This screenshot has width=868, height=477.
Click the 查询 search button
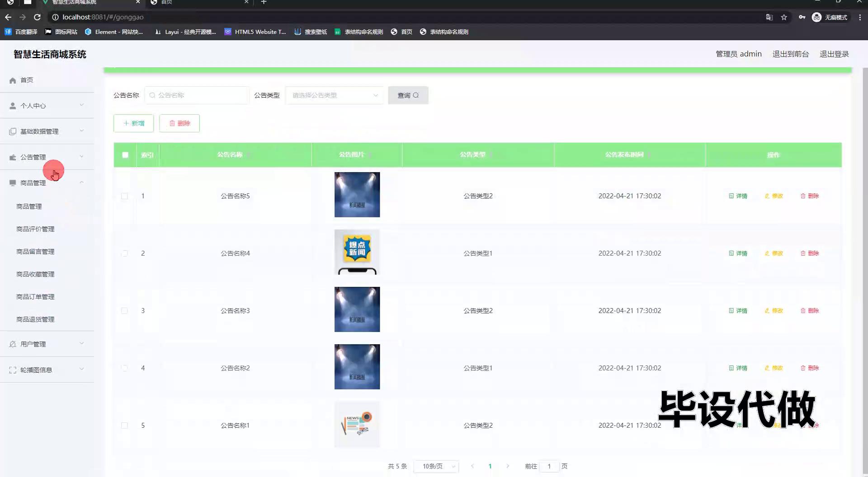(408, 95)
